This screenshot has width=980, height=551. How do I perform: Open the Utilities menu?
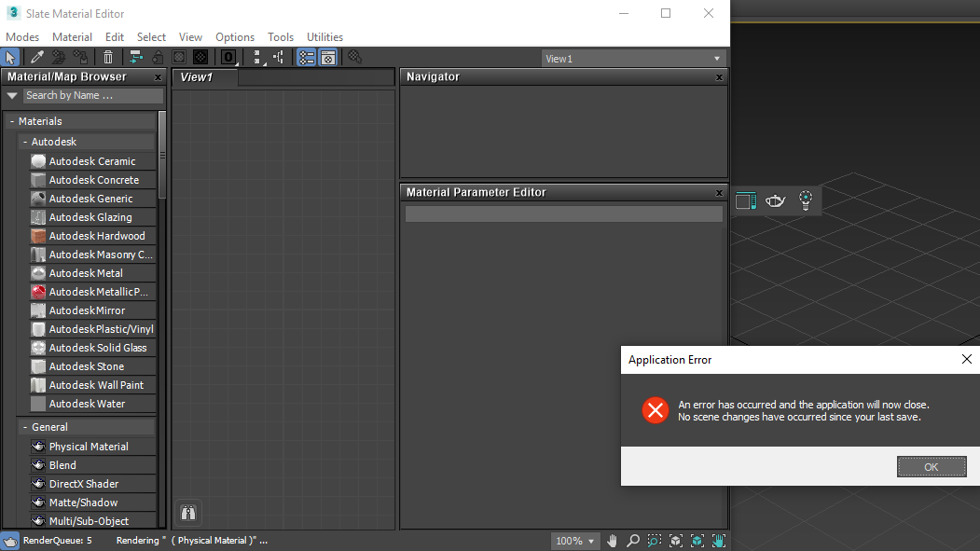[x=325, y=37]
